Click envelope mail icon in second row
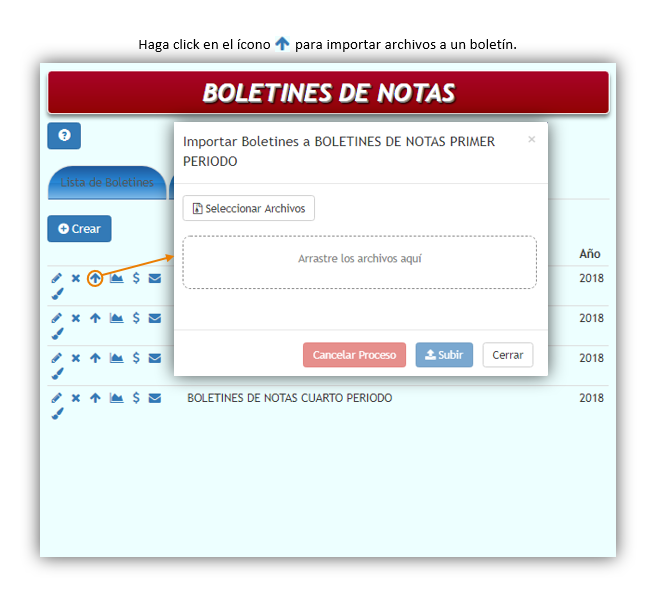671x616 pixels. pos(155,318)
